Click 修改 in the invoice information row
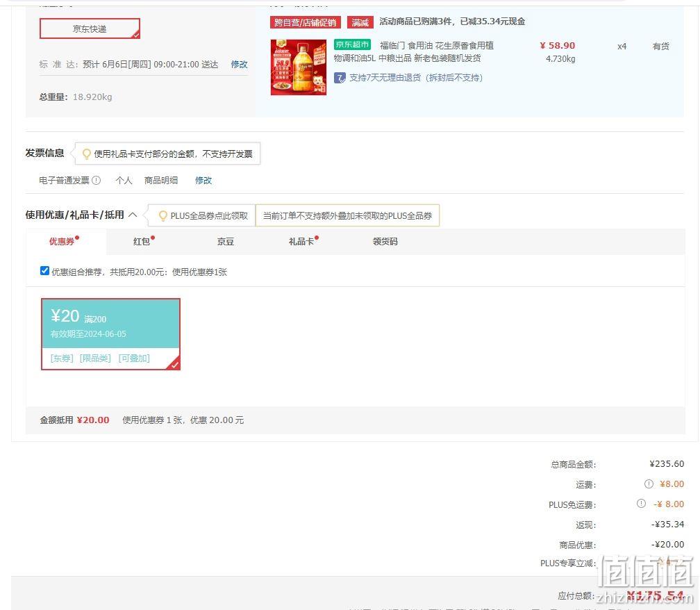 203,181
